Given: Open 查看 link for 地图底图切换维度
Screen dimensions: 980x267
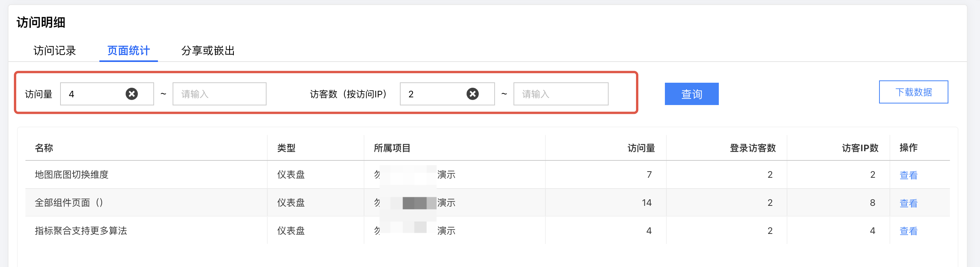Looking at the screenshot, I should (x=908, y=175).
